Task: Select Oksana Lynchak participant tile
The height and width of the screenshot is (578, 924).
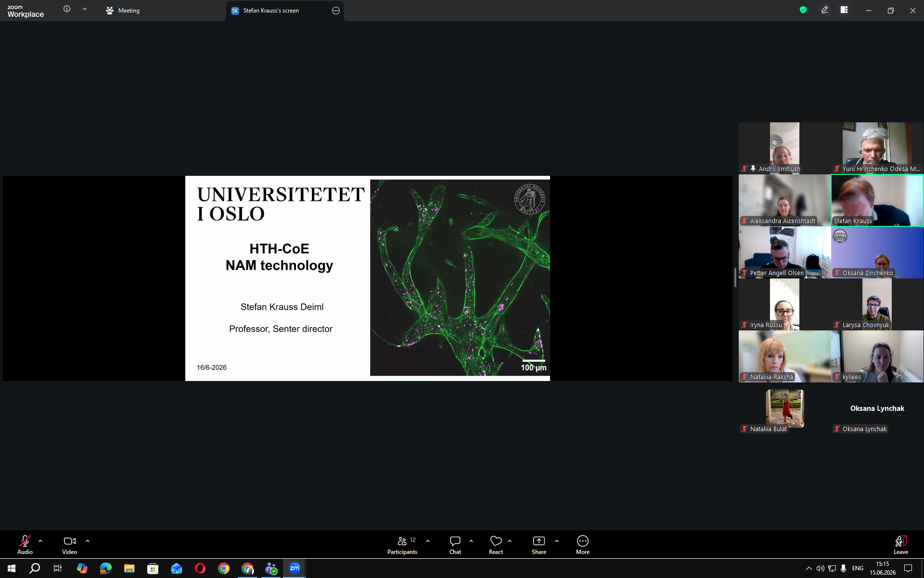Action: [877, 408]
